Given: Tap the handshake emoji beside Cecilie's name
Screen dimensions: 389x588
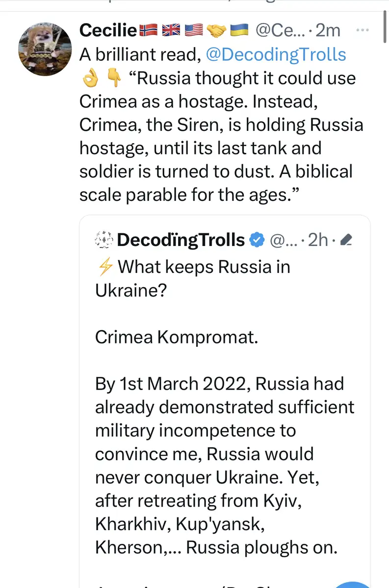Looking at the screenshot, I should (x=216, y=30).
